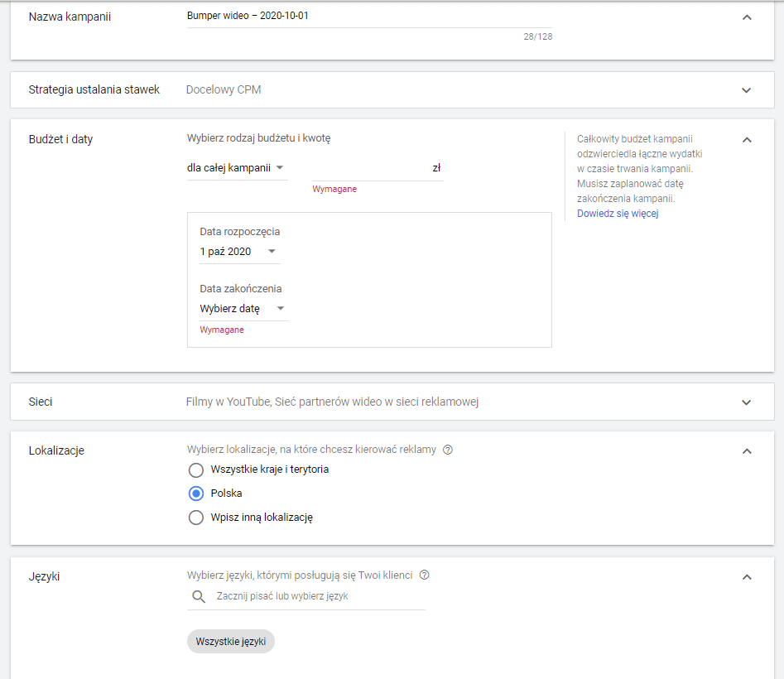The image size is (784, 679).
Task: Open 'Wybierz datę' end date dropdown
Action: pyautogui.click(x=243, y=309)
